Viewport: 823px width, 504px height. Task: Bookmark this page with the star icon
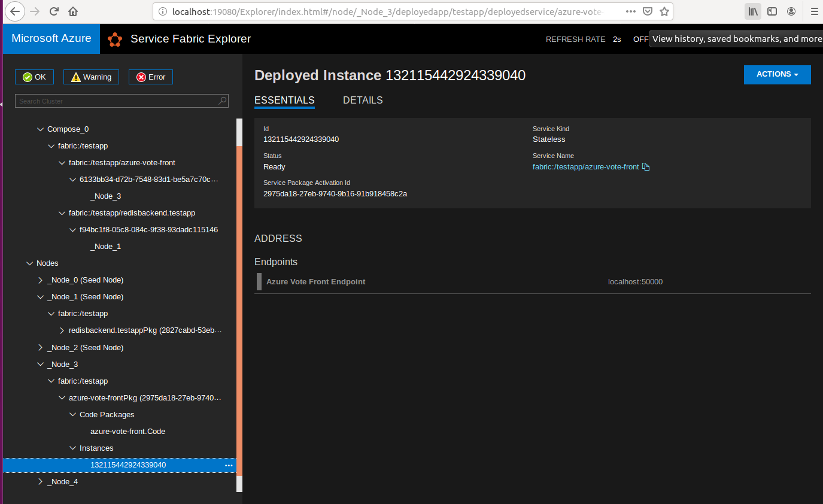(664, 11)
